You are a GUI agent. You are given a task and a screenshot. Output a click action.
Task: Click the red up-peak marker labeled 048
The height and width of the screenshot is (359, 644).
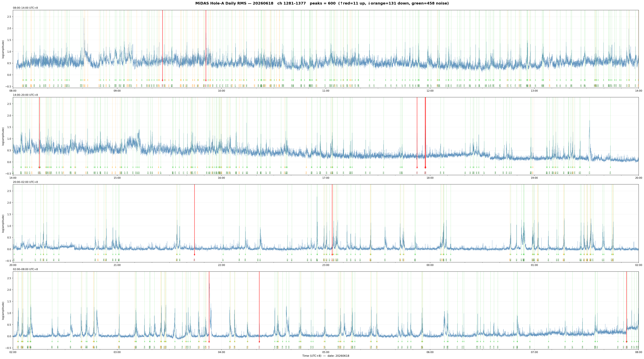coord(163,80)
